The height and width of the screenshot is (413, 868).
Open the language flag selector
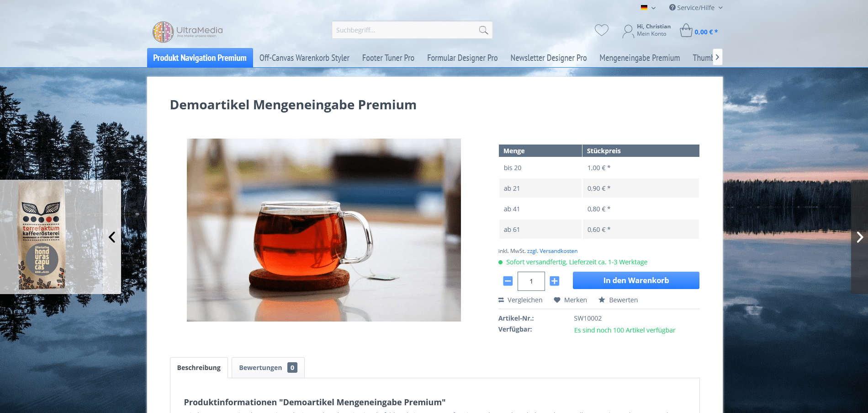click(x=648, y=8)
